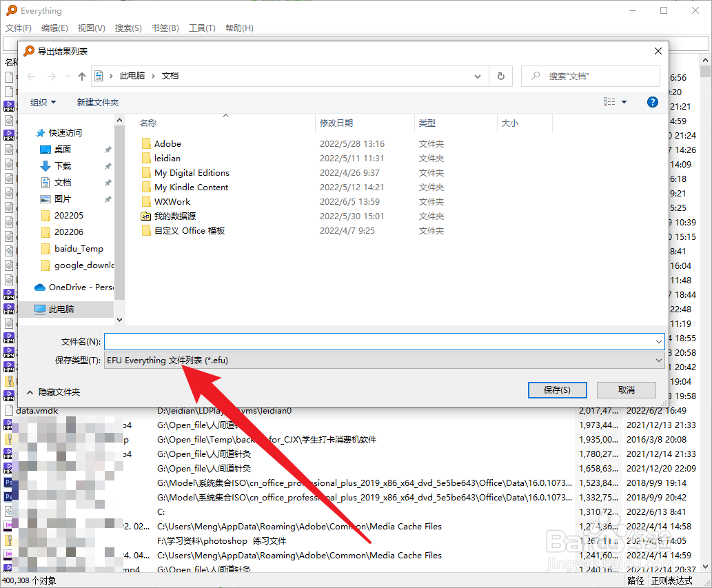The height and width of the screenshot is (588, 712).
Task: Open the 书签(B) menu in Everything
Action: click(165, 28)
